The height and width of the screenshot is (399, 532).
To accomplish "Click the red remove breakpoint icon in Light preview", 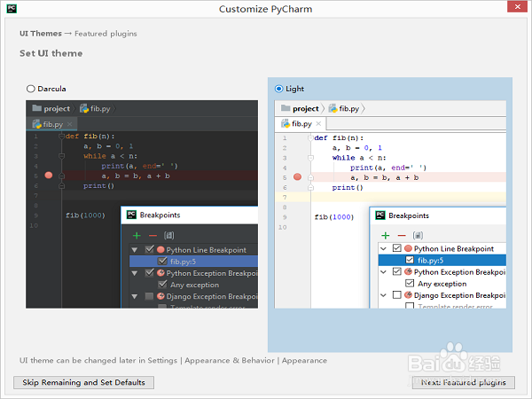I will tap(402, 236).
